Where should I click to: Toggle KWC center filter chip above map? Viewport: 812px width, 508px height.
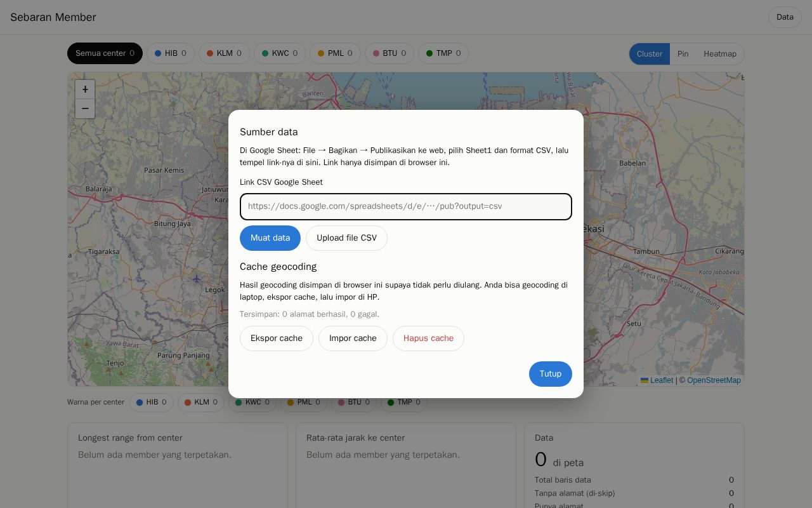[280, 53]
